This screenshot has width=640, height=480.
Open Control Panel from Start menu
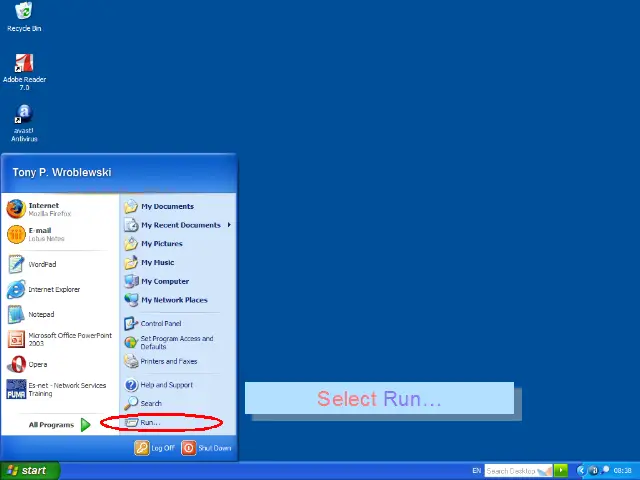[160, 324]
